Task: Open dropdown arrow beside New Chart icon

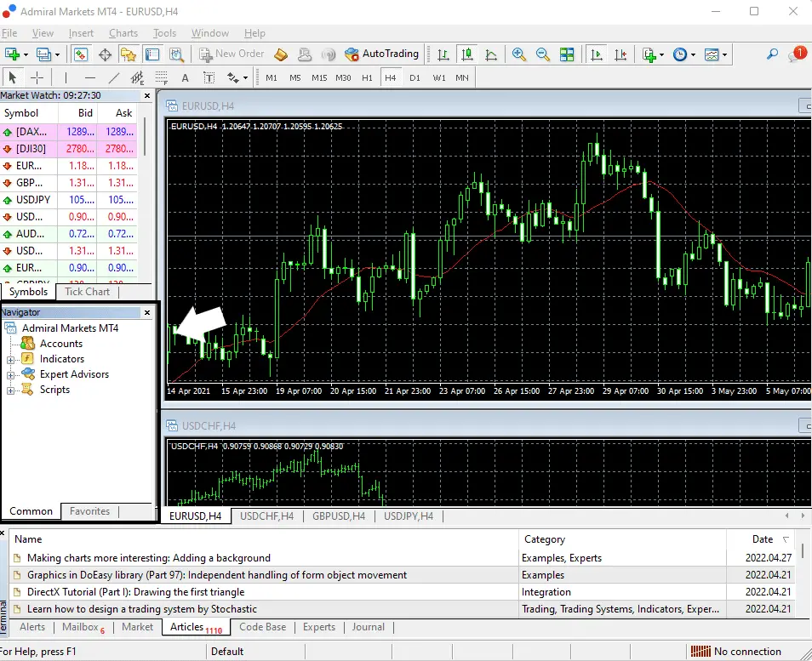Action: pos(26,54)
